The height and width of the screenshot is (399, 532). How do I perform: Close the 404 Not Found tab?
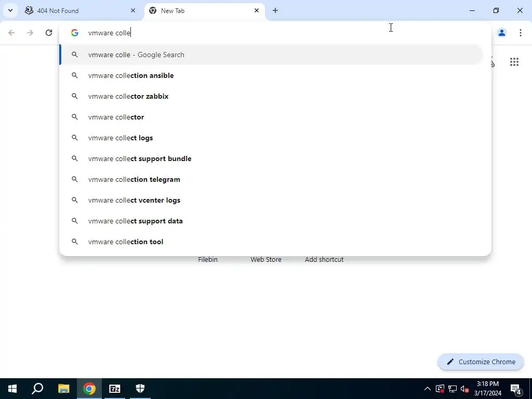pyautogui.click(x=133, y=10)
